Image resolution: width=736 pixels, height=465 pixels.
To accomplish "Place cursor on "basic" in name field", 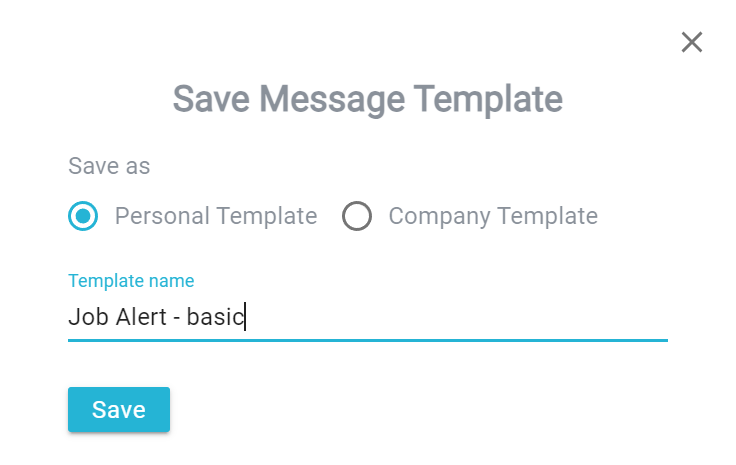I will coord(215,317).
